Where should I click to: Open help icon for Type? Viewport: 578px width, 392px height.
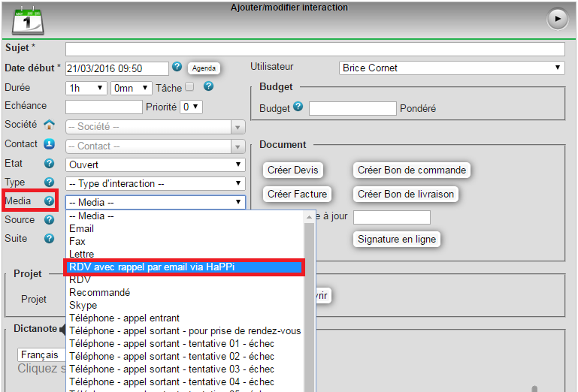point(49,182)
